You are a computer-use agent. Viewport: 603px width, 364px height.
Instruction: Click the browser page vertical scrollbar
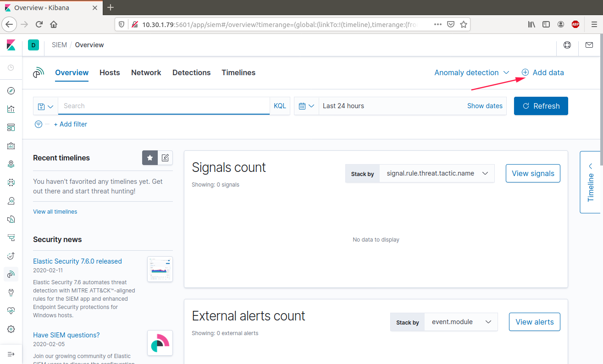600,92
